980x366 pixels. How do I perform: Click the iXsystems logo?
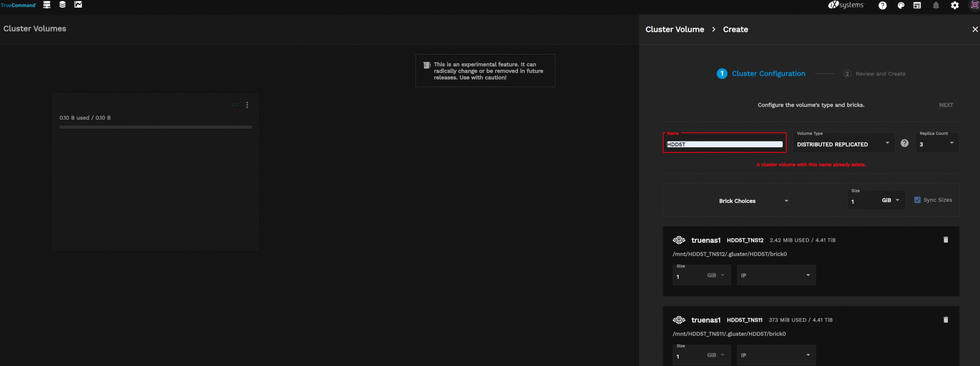point(846,5)
